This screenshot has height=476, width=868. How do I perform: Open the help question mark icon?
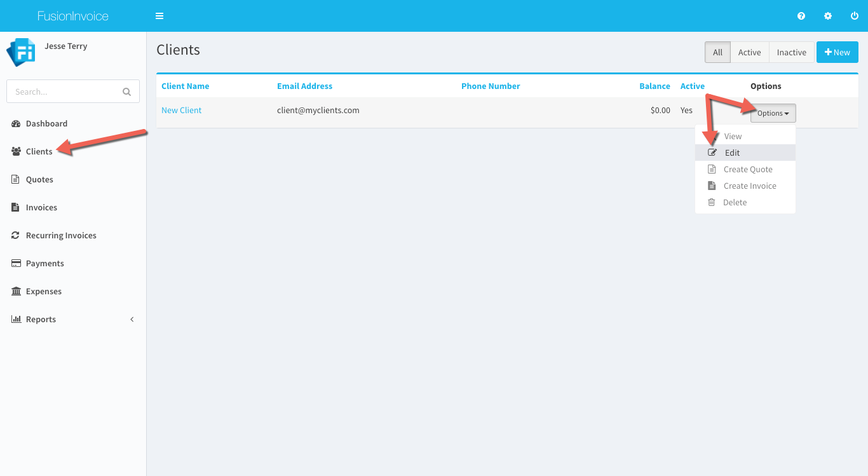(801, 16)
